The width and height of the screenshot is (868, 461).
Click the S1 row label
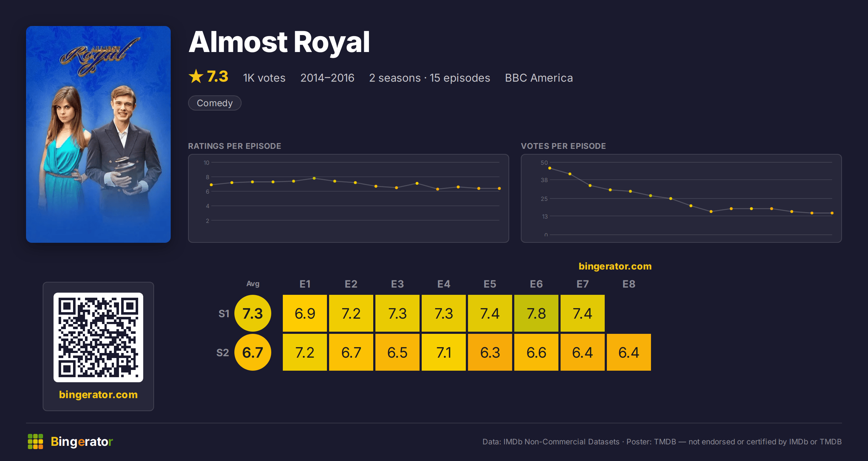(x=224, y=314)
